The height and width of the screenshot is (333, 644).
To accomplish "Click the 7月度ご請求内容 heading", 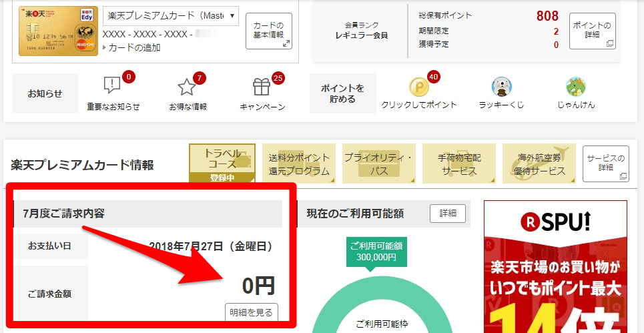I will 63,214.
